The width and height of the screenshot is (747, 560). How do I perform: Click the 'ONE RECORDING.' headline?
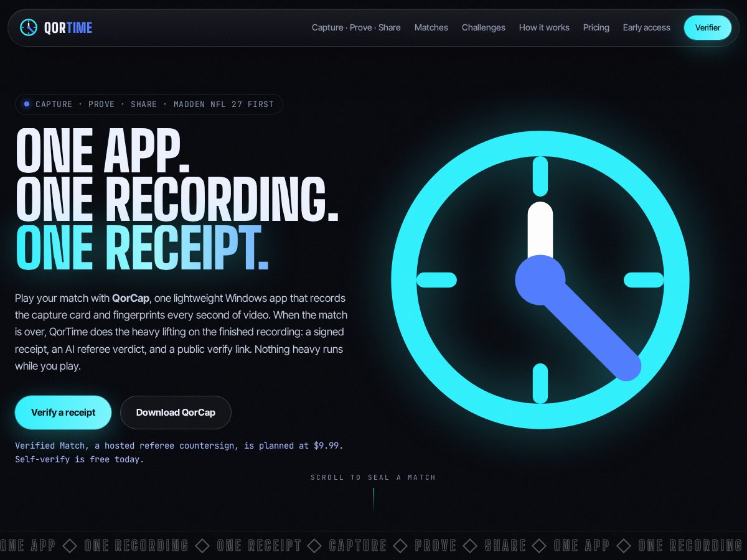point(177,200)
